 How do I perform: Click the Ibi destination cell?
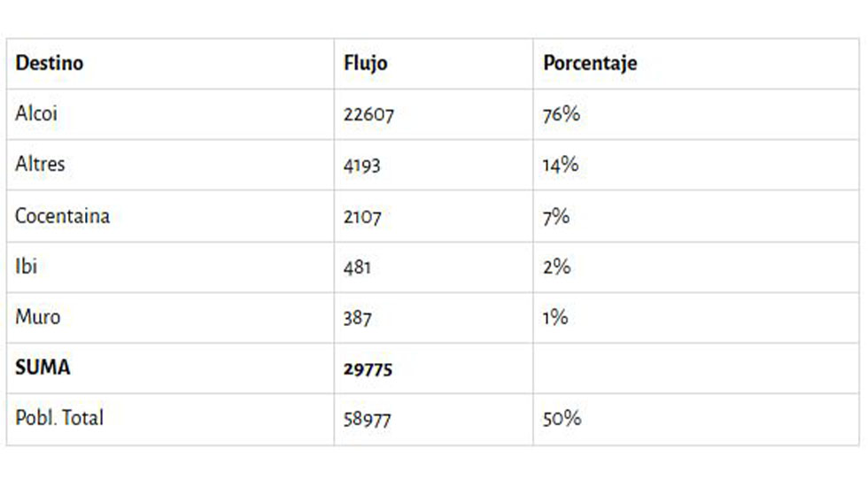point(26,267)
